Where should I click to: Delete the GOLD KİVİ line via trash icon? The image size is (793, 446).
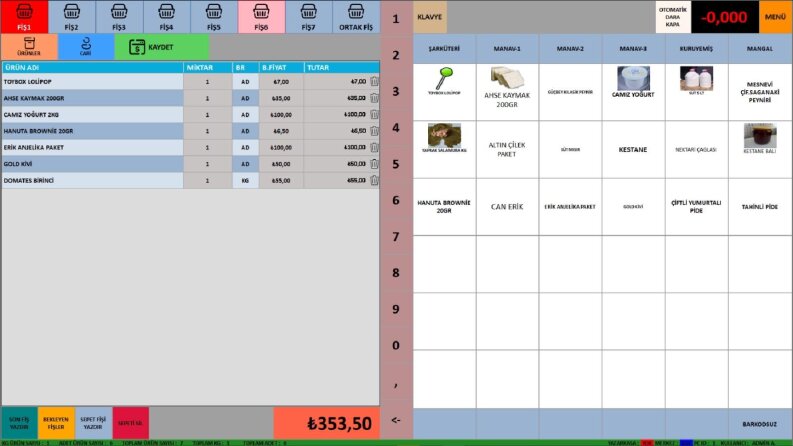coord(374,164)
